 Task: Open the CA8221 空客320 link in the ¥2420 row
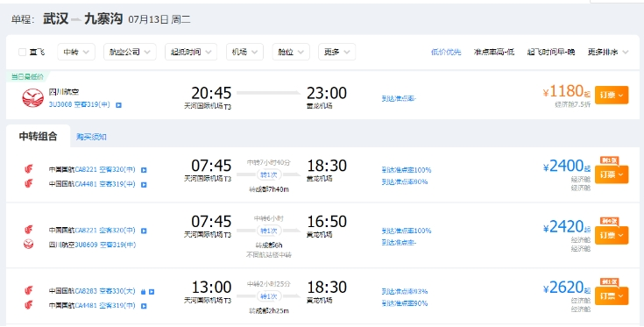coord(105,231)
